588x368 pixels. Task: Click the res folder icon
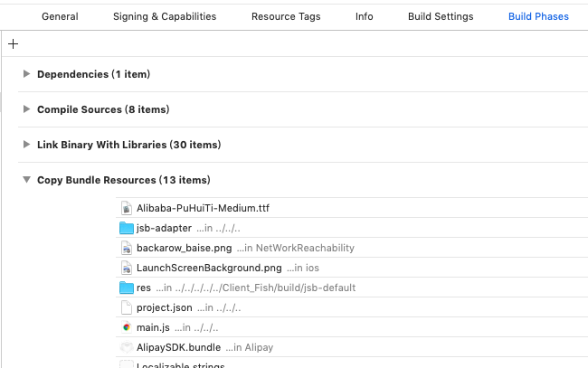pyautogui.click(x=127, y=288)
